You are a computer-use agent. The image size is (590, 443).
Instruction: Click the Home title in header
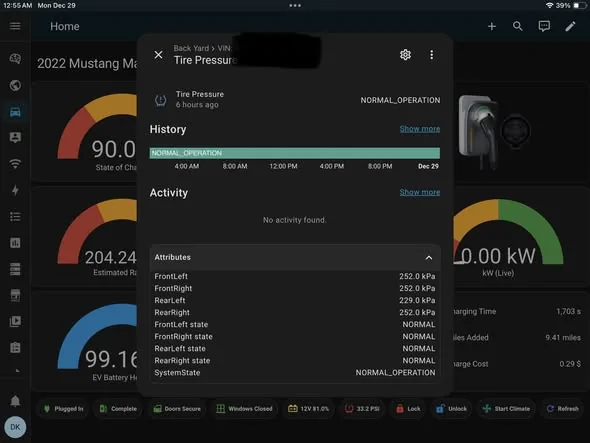[65, 26]
